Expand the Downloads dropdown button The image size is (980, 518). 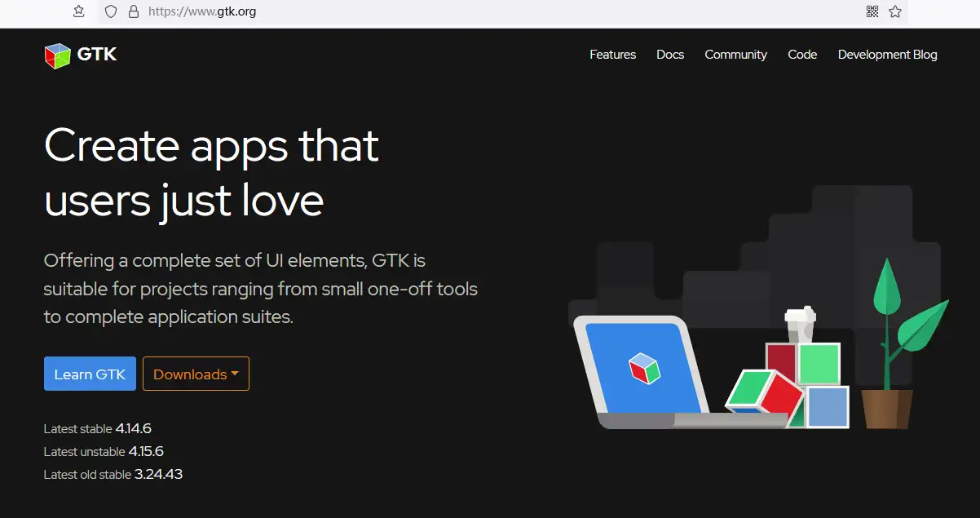196,374
